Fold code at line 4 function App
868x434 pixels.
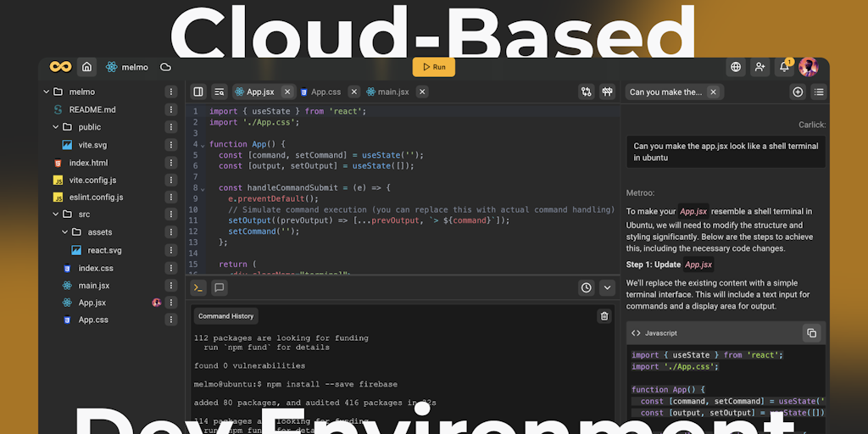(x=203, y=145)
